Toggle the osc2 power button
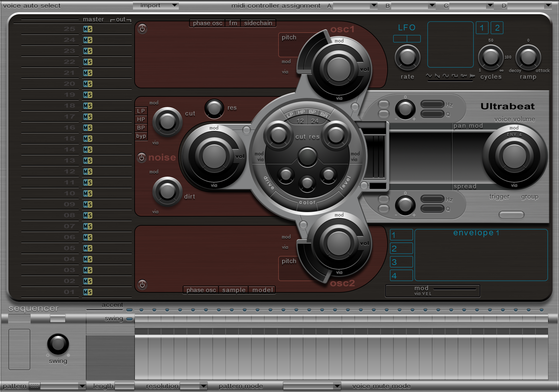The width and height of the screenshot is (559, 392). pos(142,284)
